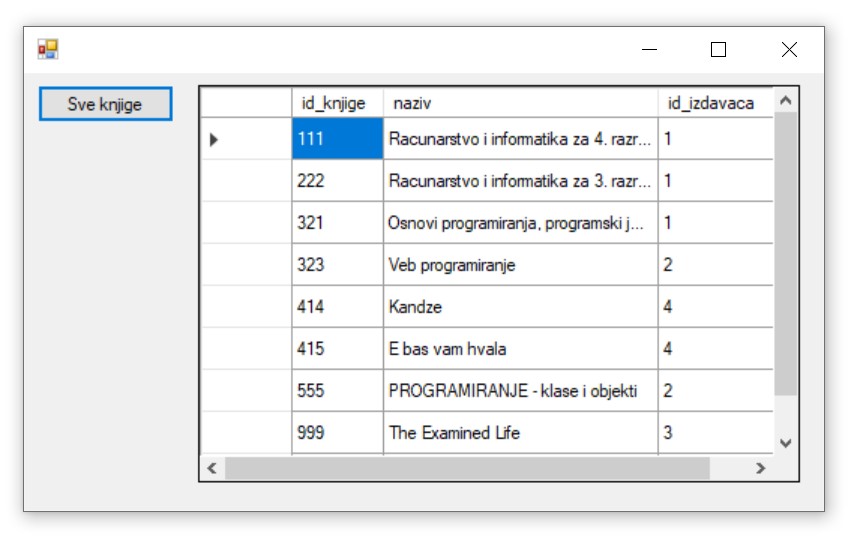
Task: Click the horizontal scrollbar thumb
Action: [x=466, y=468]
